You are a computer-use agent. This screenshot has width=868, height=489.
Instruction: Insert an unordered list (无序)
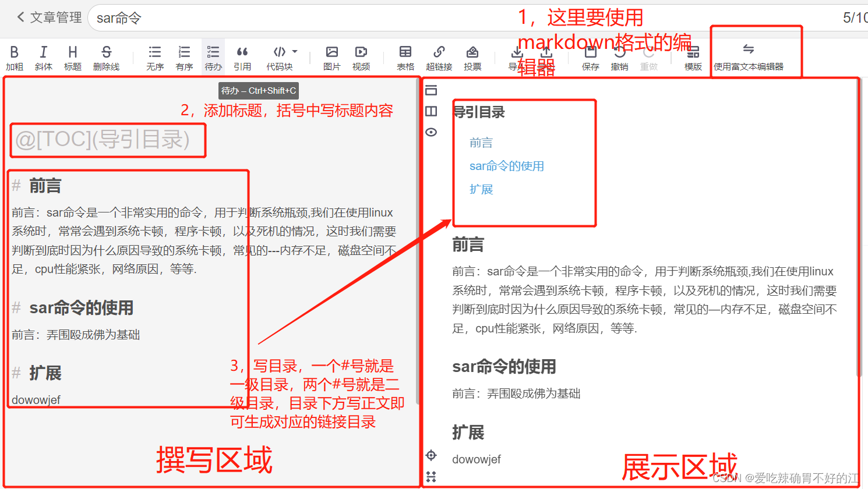[x=155, y=58]
